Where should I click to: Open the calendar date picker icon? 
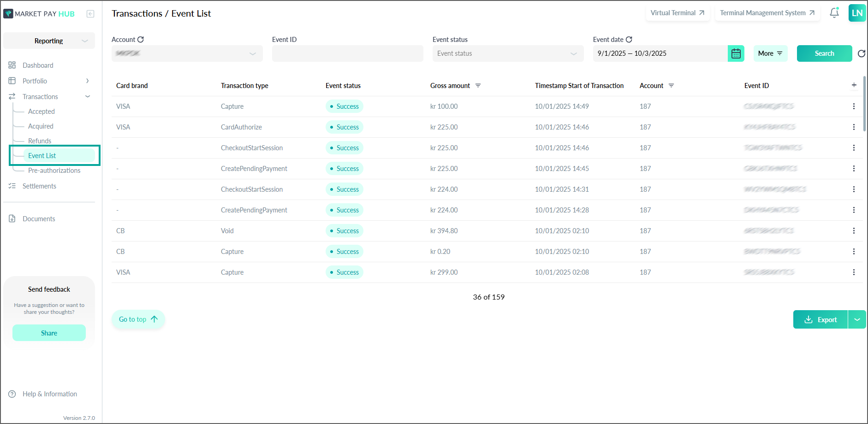point(736,53)
